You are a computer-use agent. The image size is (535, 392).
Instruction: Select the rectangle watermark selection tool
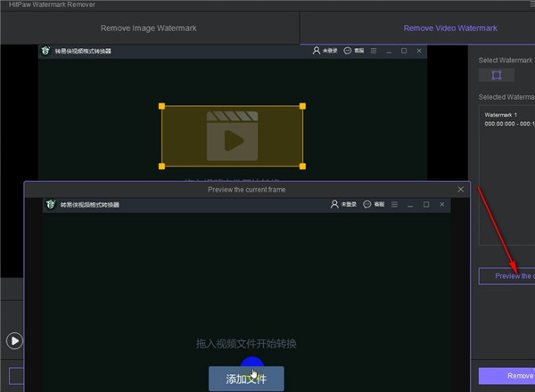[x=497, y=75]
